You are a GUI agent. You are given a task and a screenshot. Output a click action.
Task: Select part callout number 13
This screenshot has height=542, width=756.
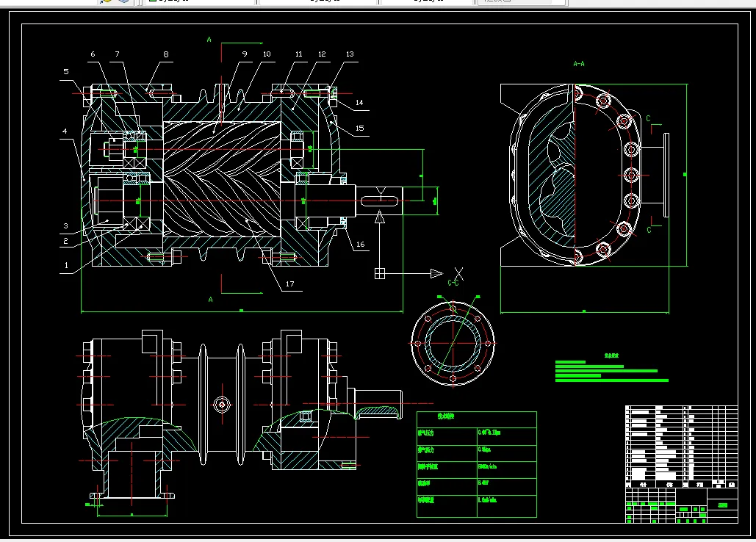point(350,54)
